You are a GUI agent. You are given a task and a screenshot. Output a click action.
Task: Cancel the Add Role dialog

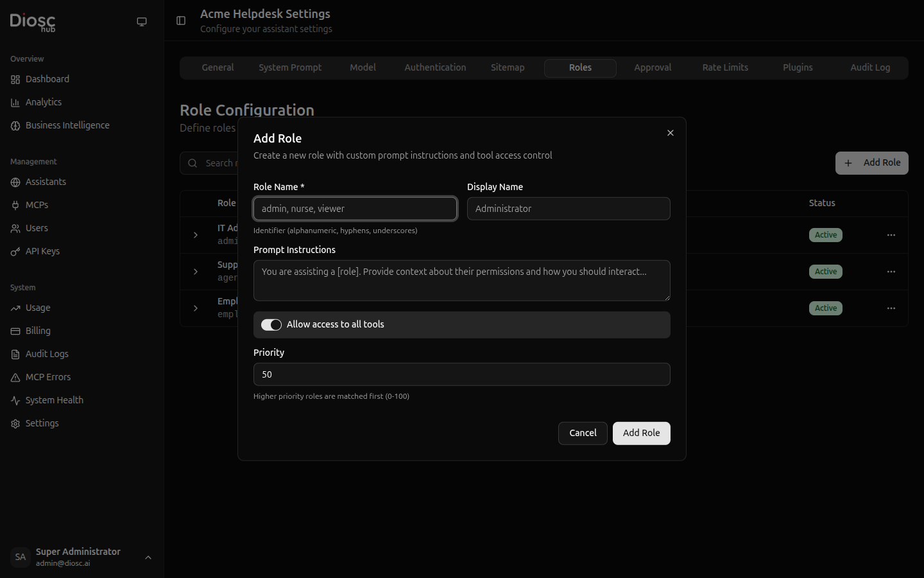click(x=583, y=433)
